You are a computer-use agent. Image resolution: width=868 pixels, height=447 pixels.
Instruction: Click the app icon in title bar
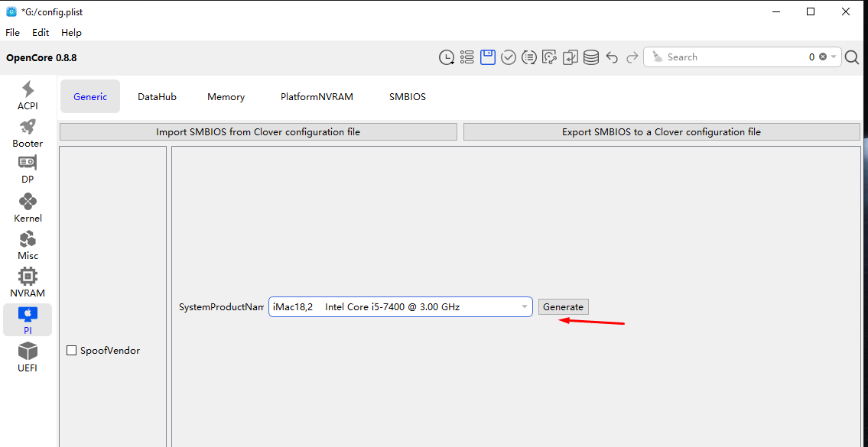coord(11,11)
